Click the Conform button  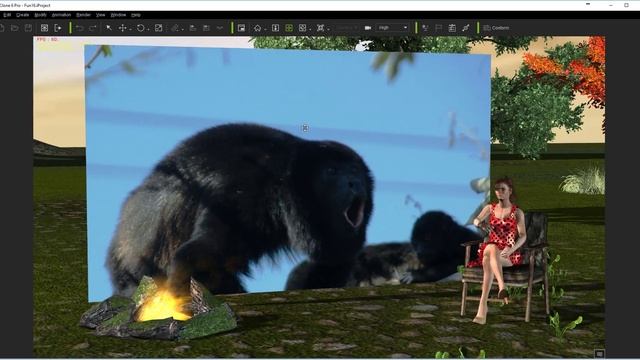click(496, 28)
